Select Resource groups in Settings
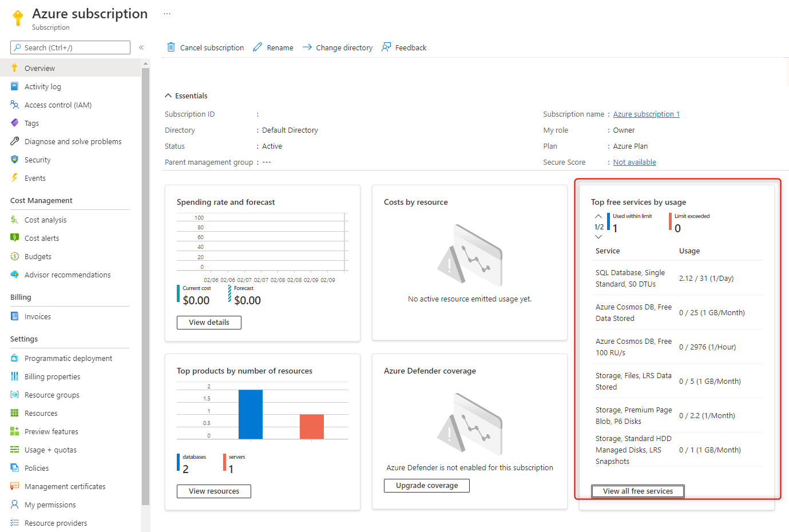This screenshot has width=789, height=532. coord(51,395)
